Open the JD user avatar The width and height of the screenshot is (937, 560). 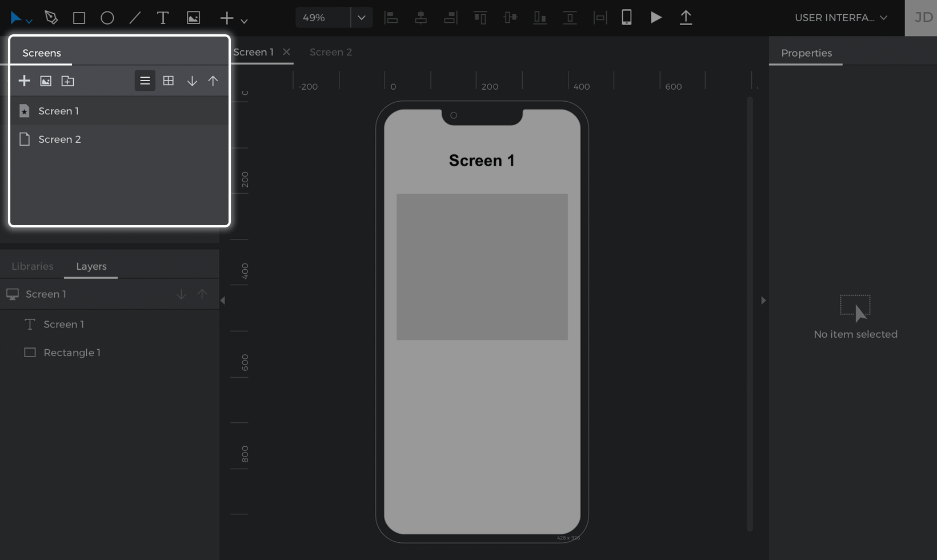click(921, 18)
